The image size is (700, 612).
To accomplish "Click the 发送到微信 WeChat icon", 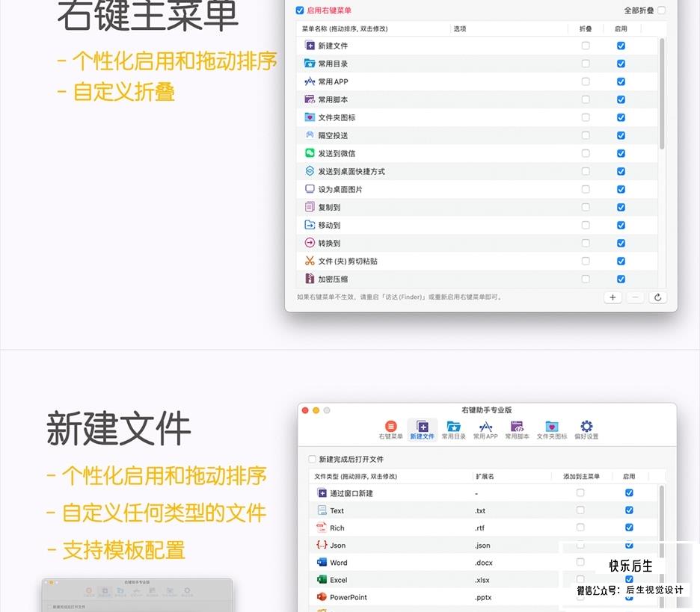I will coord(310,153).
